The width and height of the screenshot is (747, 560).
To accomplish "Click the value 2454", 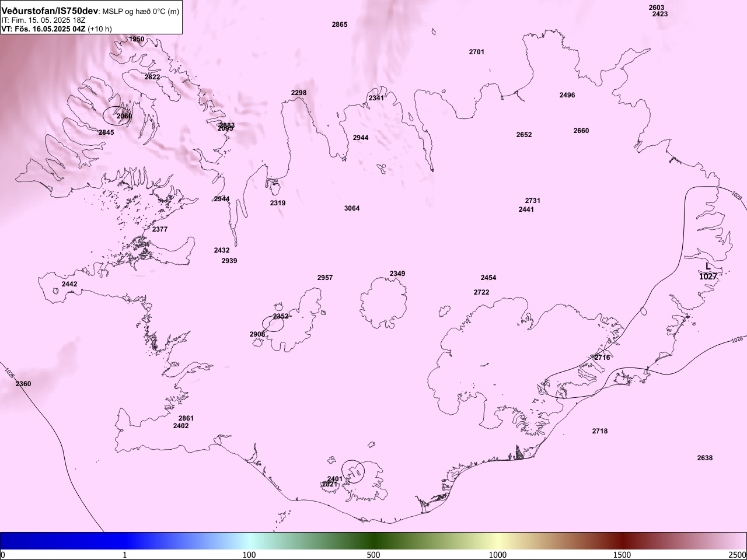I will 489,278.
